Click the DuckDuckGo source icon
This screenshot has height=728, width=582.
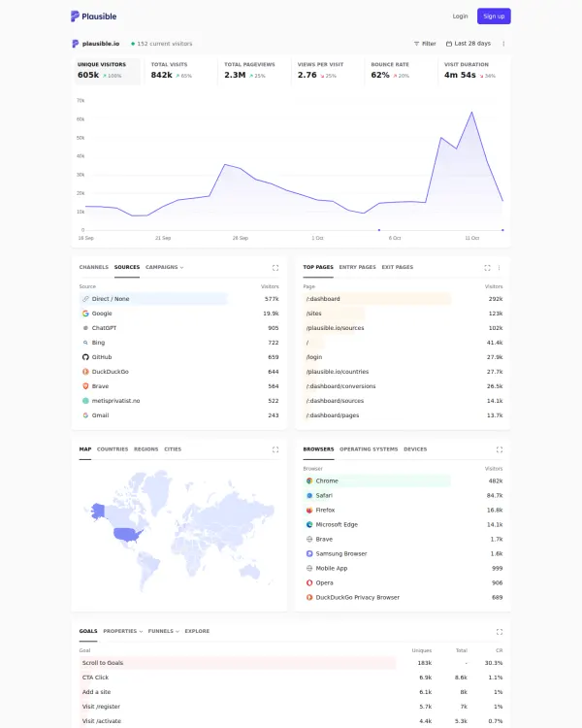pyautogui.click(x=85, y=372)
